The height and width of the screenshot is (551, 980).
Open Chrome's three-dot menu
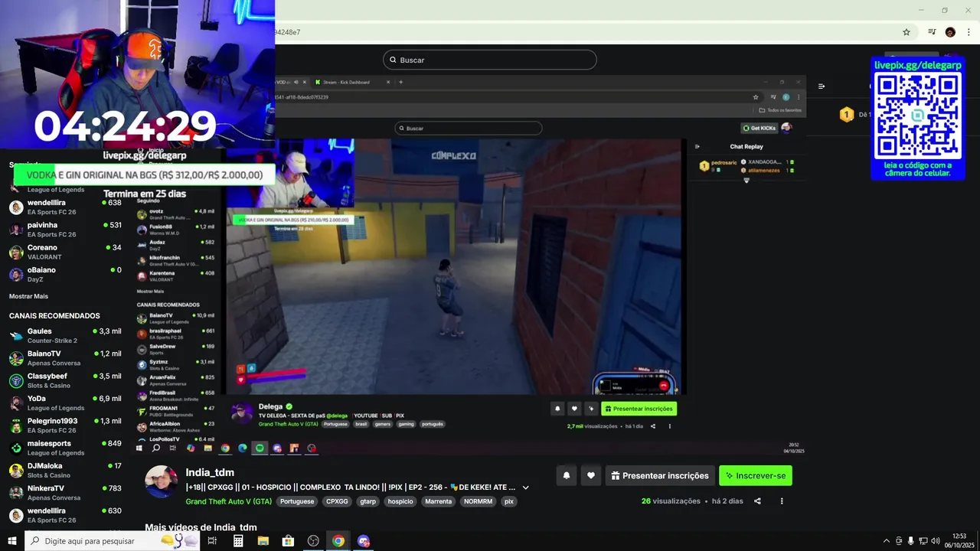pyautogui.click(x=969, y=32)
